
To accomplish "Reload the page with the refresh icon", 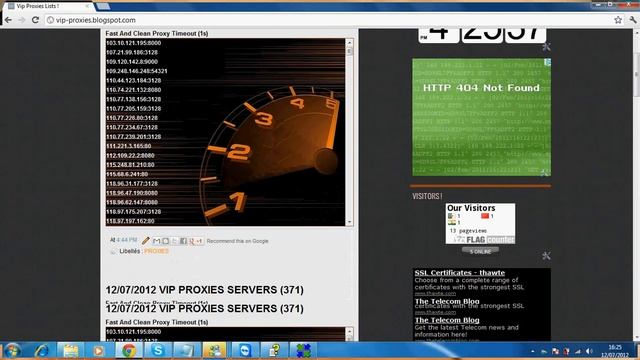I will [x=36, y=20].
